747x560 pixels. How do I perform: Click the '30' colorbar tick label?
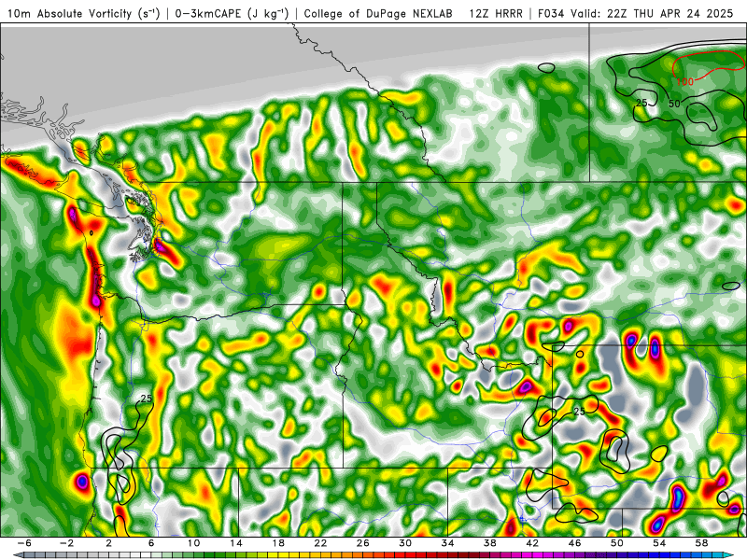click(405, 543)
